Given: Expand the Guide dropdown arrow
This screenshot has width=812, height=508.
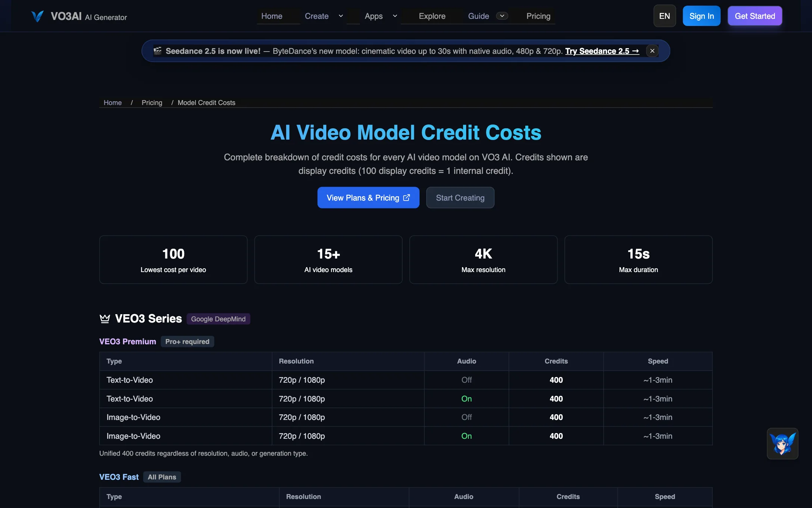Looking at the screenshot, I should tap(502, 16).
